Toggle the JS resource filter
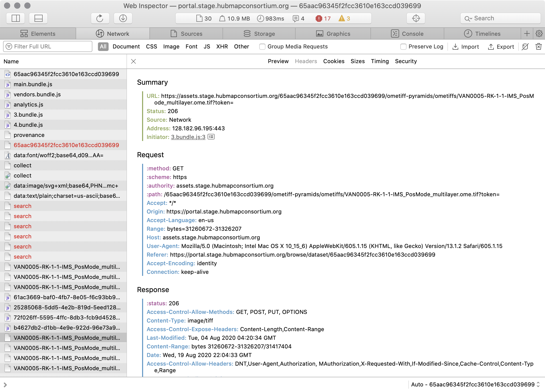Viewport: 545px width, 392px height. 207,46
